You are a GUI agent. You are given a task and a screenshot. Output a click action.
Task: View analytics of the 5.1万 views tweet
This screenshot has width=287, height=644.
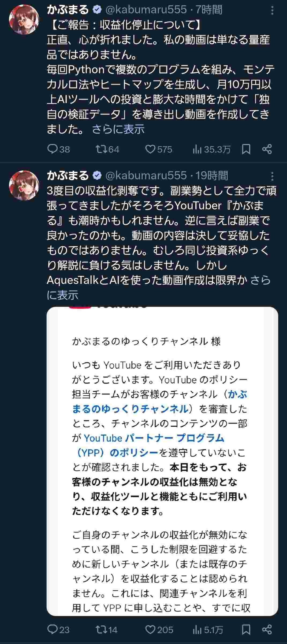click(208, 630)
